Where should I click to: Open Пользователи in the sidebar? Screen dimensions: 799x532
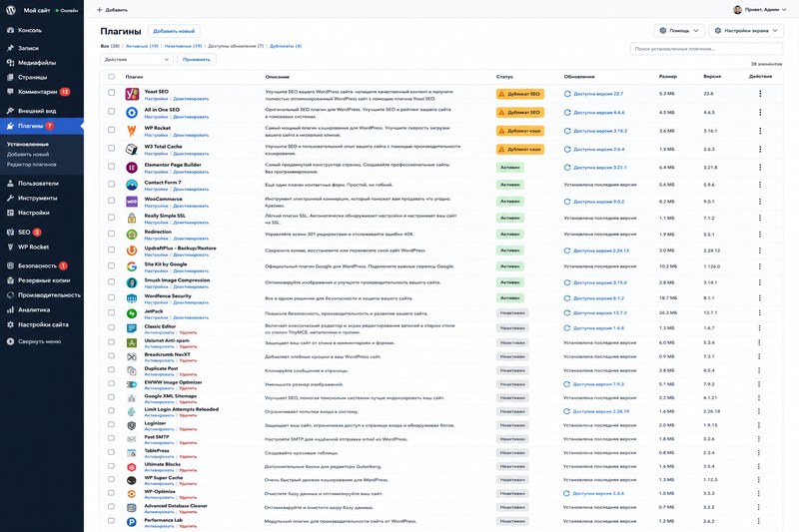coord(38,184)
